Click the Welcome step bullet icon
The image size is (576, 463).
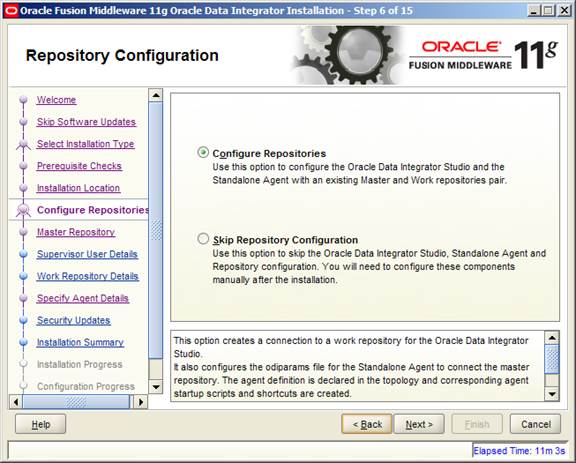(24, 100)
